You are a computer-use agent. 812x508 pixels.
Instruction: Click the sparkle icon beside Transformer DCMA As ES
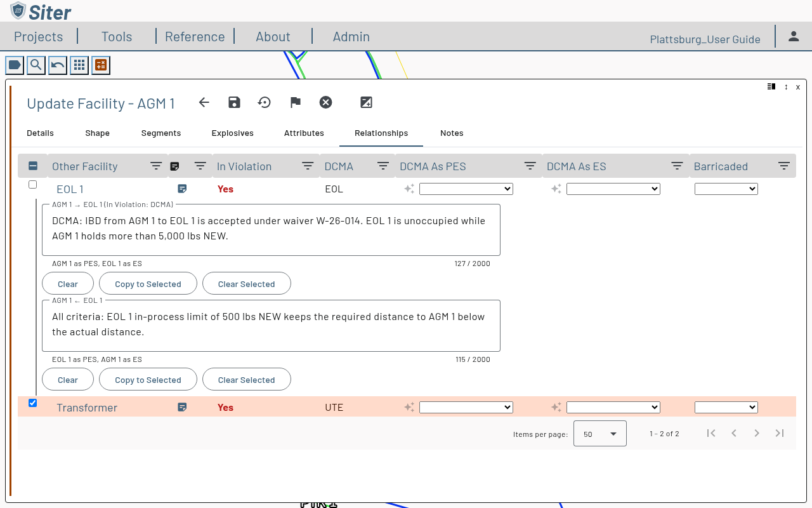click(x=556, y=407)
